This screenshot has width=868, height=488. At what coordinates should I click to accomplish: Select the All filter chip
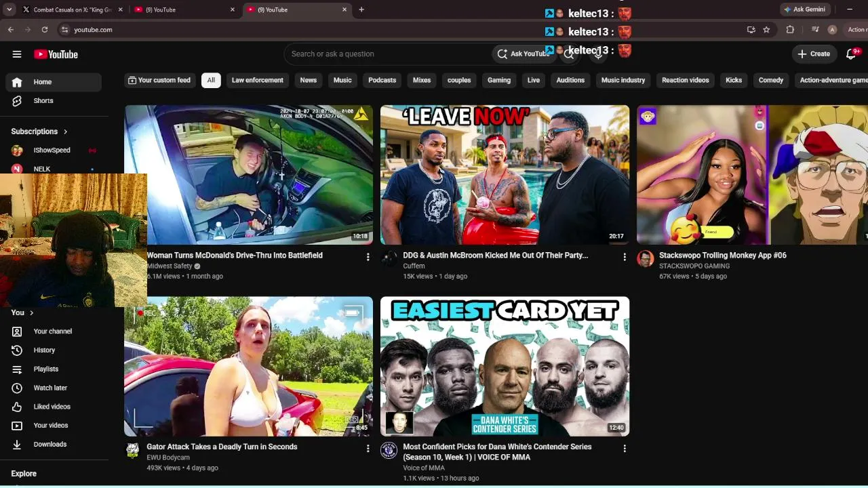[x=211, y=80]
